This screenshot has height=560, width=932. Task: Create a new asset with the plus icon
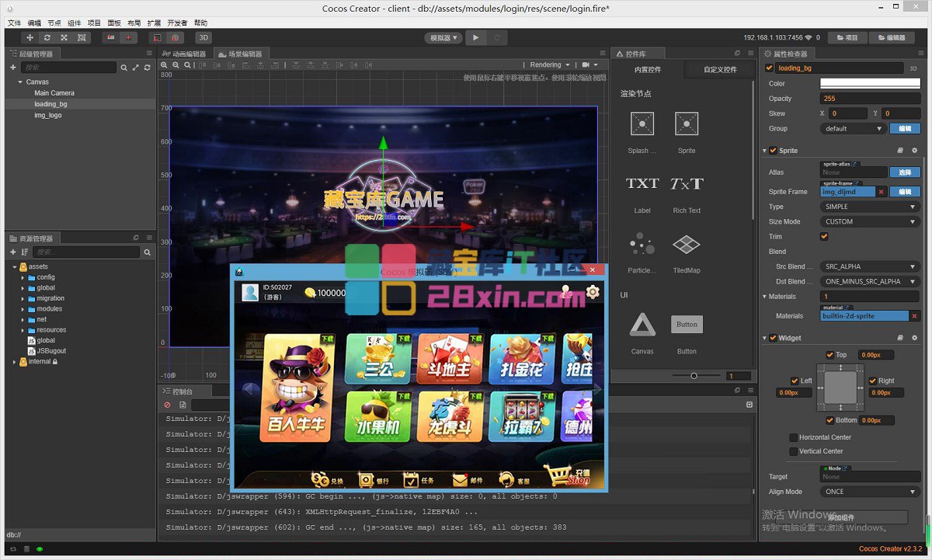[12, 252]
